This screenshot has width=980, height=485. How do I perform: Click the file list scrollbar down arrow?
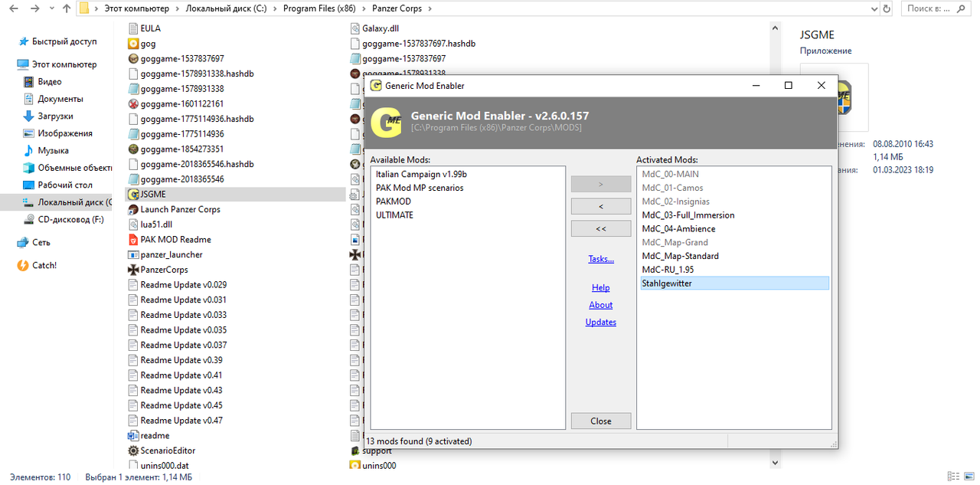click(774, 463)
